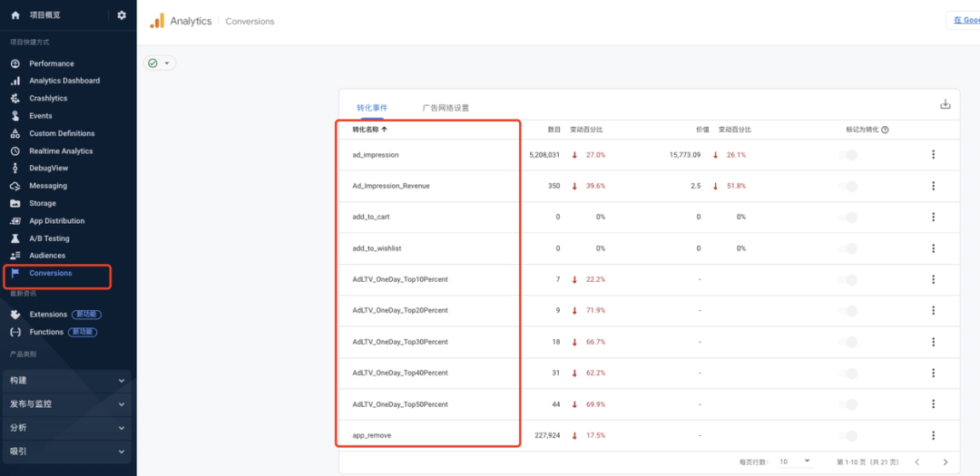Click the Realtime Analytics clock icon
Screen dimensions: 980x476
point(15,151)
